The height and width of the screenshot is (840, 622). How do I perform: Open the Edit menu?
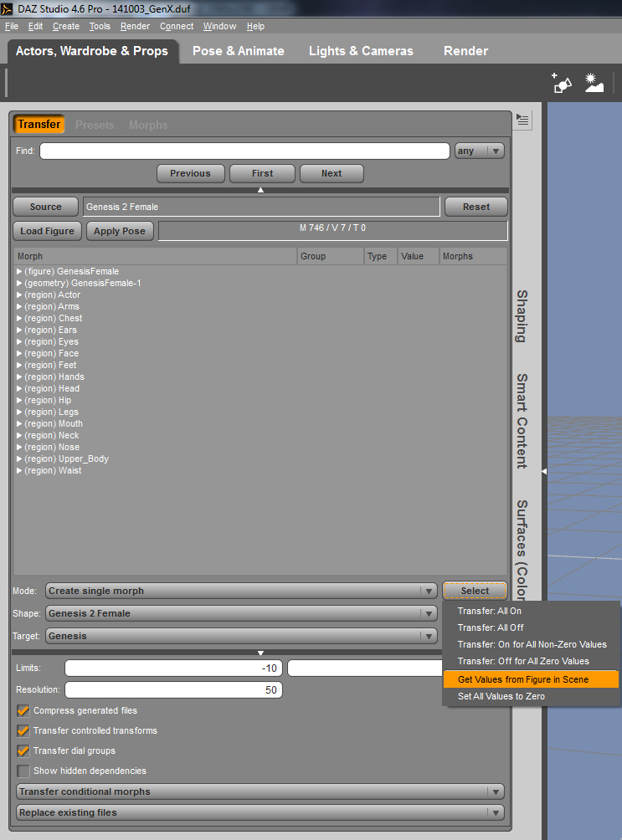click(35, 26)
